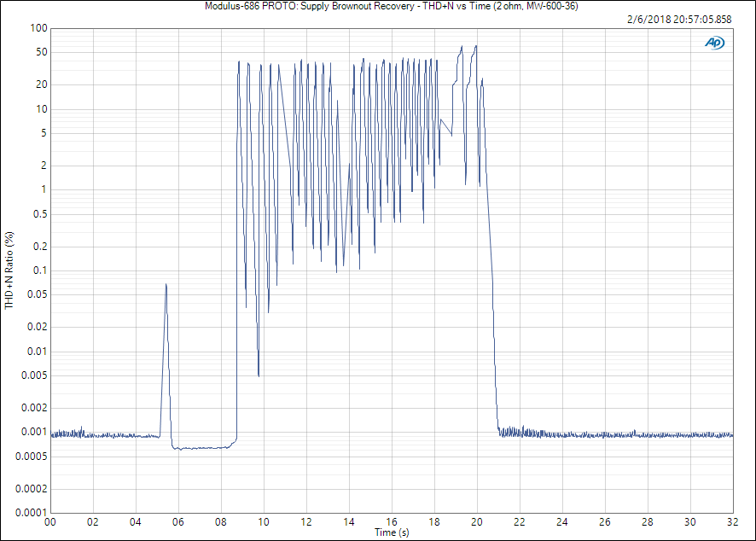This screenshot has height=541, width=756.
Task: Click the x-axis tick label 22
Action: click(x=520, y=522)
